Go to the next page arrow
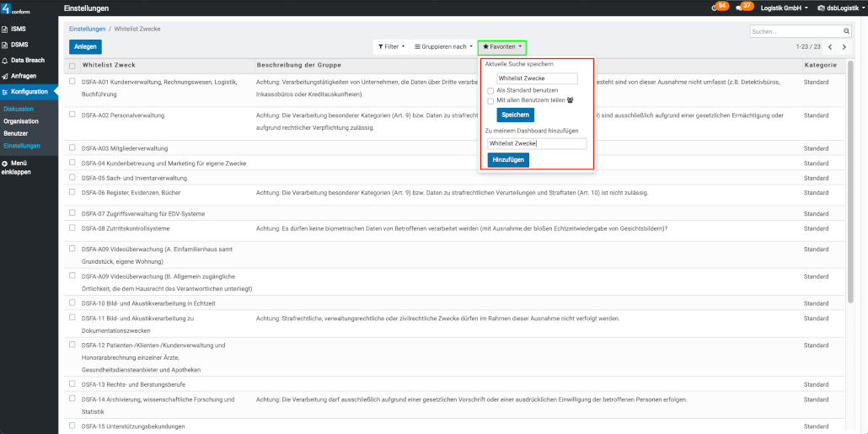 tap(844, 47)
